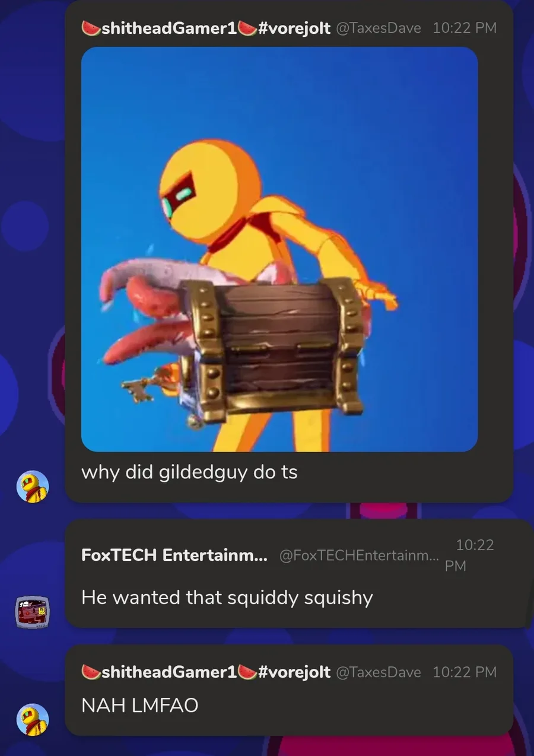
Task: Click the @TaxesDave handle in the top message
Action: coord(379,28)
